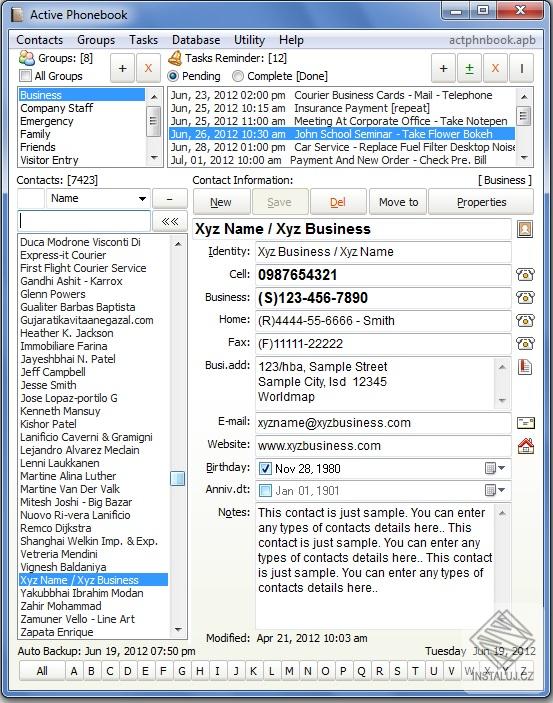This screenshot has width=553, height=703.
Task: Open the Utility menu
Action: click(249, 40)
